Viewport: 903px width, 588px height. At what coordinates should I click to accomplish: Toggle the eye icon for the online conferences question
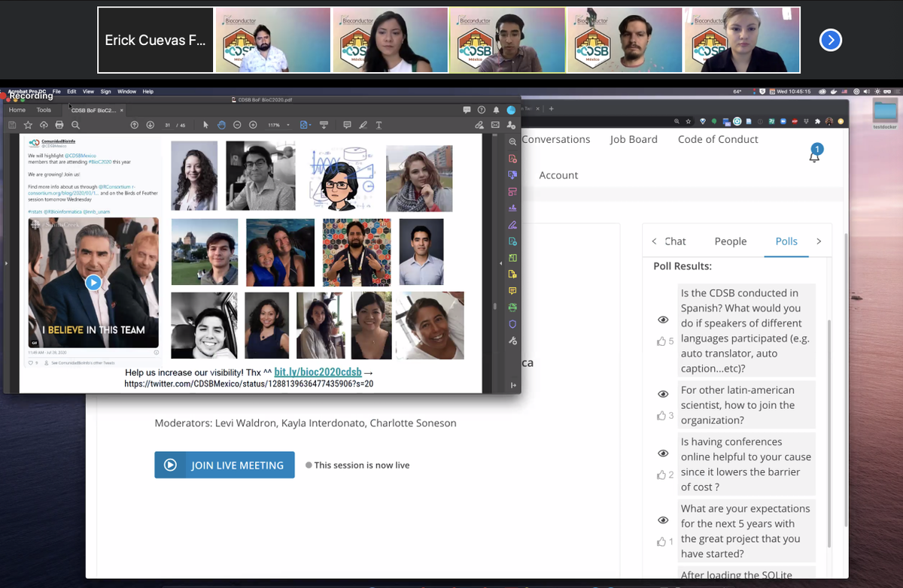663,453
